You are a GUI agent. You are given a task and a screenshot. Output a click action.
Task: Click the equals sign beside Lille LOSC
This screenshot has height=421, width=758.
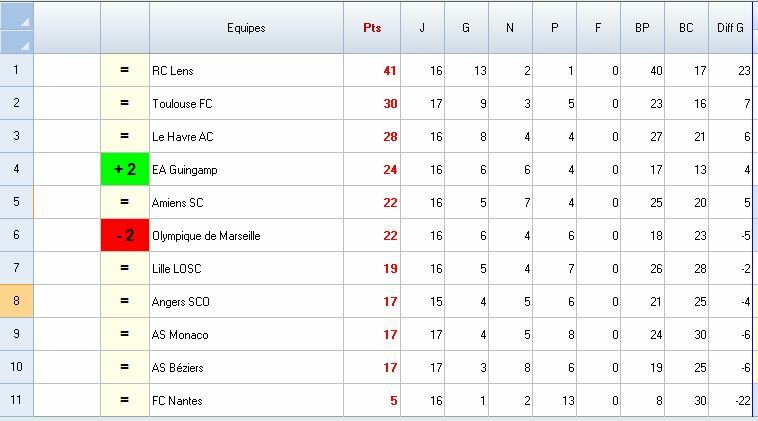[125, 269]
